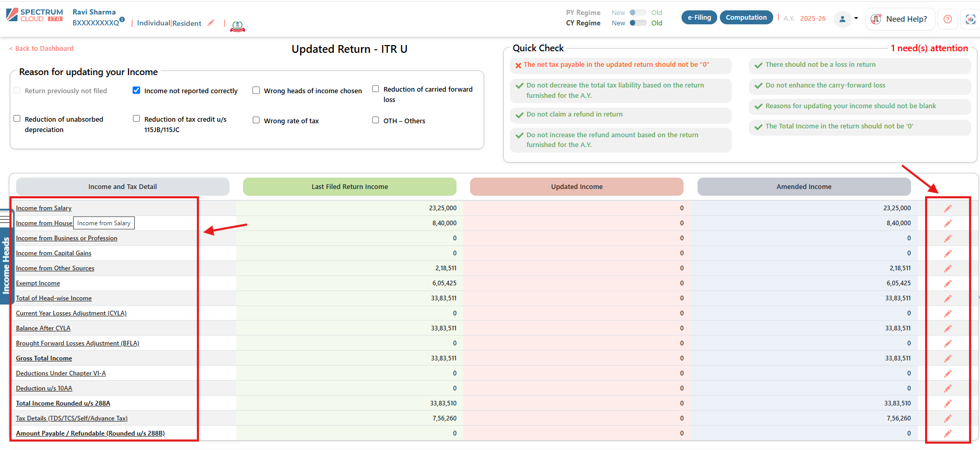Check Reduction of tax credit u/s 115JB/115JC
This screenshot has width=980, height=450.
(136, 119)
